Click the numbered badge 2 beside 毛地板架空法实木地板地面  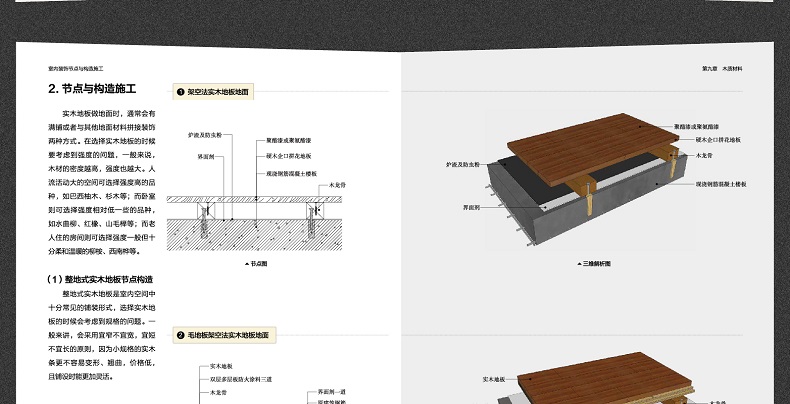coord(180,336)
